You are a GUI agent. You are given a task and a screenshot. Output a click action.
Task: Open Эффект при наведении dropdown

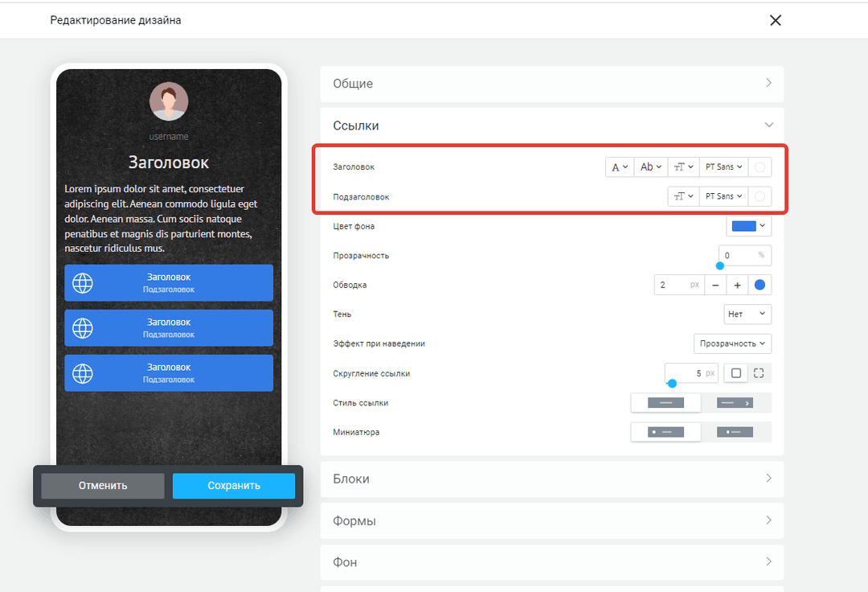tap(732, 343)
